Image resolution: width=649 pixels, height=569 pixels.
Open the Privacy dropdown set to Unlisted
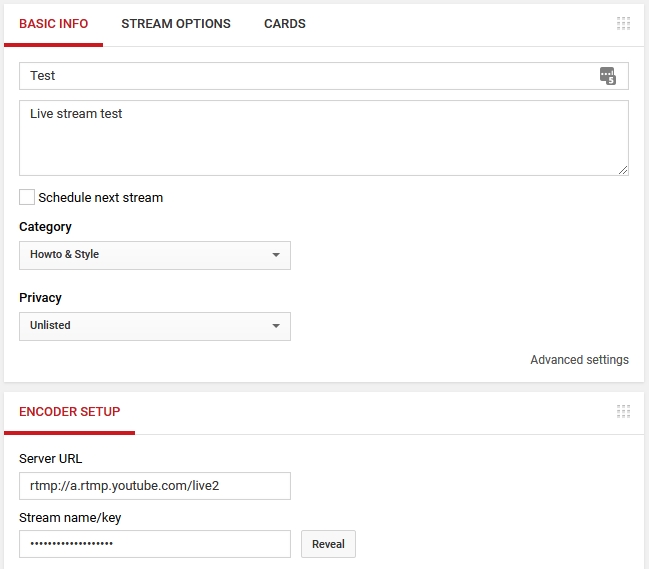click(155, 326)
